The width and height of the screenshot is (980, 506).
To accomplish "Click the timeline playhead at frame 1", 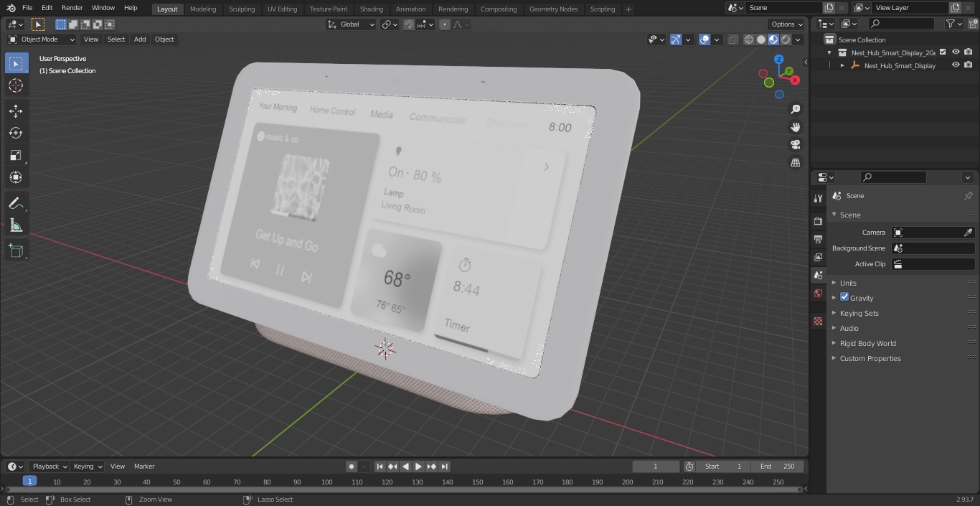I will point(29,482).
